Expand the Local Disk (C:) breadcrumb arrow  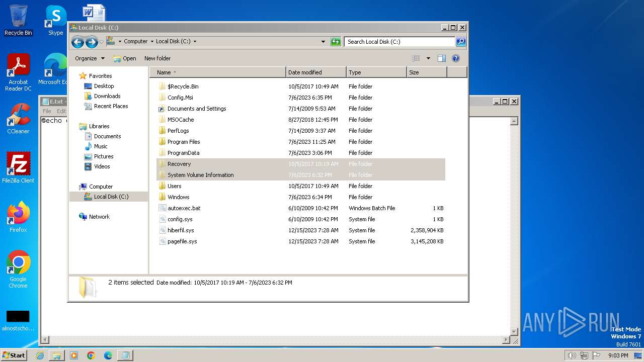click(x=195, y=42)
